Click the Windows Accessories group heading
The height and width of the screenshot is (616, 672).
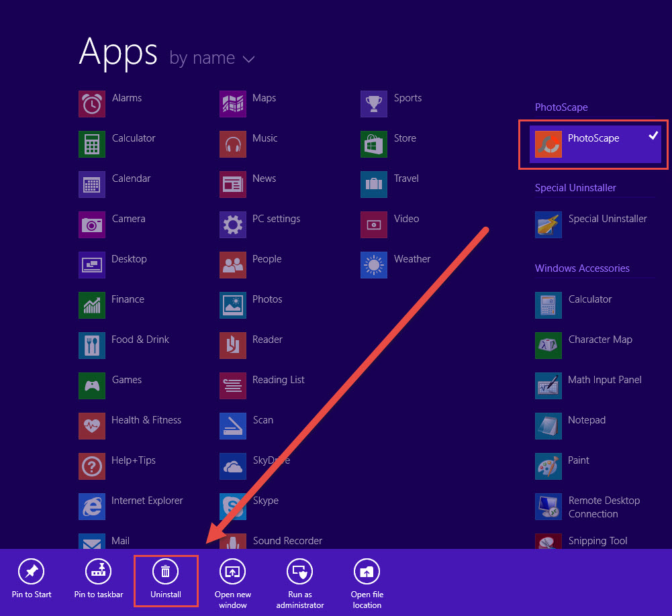click(582, 268)
